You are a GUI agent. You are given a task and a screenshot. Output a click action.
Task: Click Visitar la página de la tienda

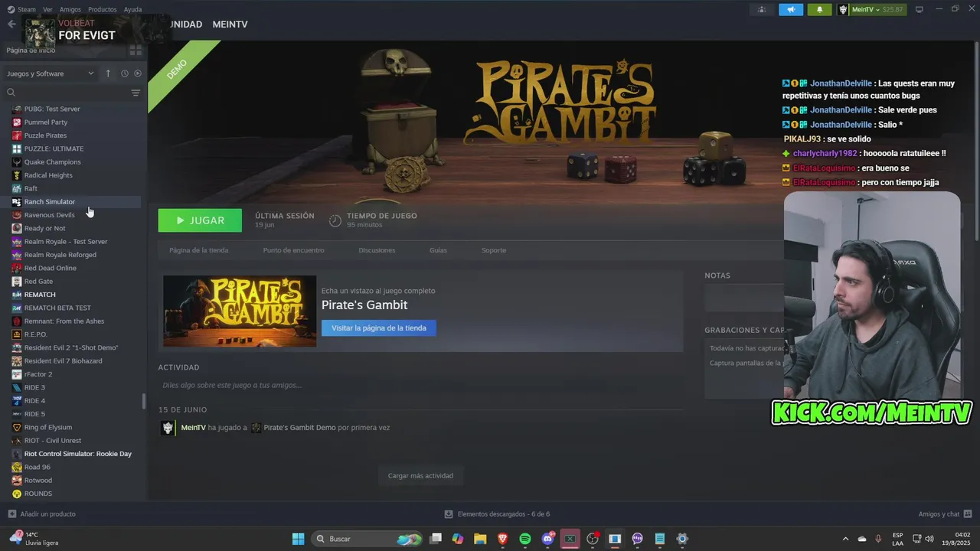[x=379, y=328]
